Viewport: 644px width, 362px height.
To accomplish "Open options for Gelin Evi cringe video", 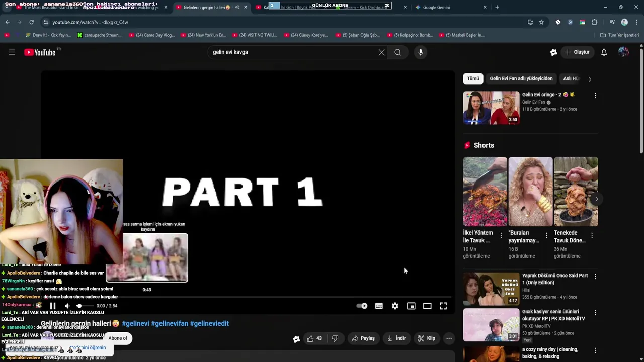I will 595,95.
